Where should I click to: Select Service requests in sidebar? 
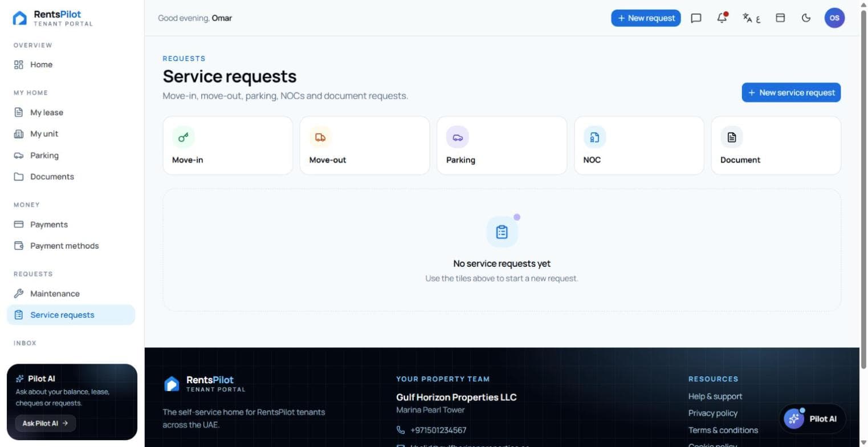click(x=71, y=315)
